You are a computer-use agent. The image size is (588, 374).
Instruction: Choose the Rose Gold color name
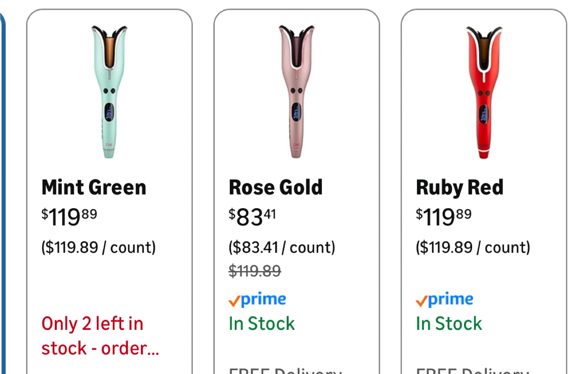[x=276, y=187]
